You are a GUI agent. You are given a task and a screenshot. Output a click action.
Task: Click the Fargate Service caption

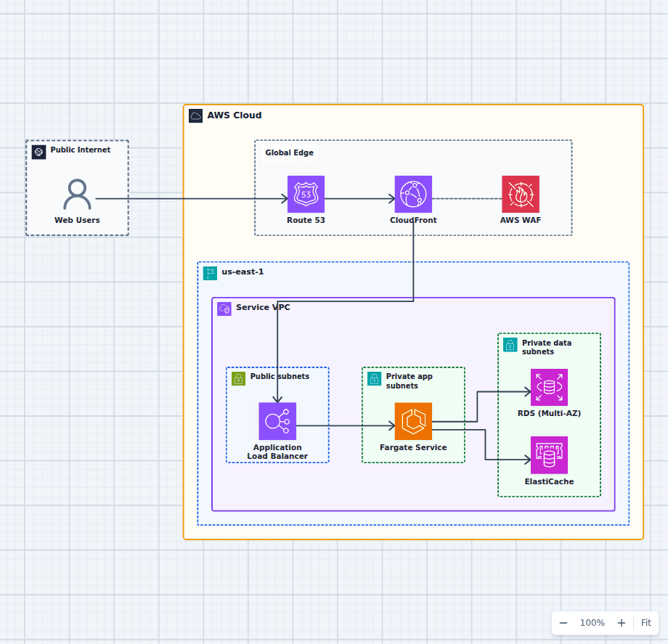(x=413, y=448)
